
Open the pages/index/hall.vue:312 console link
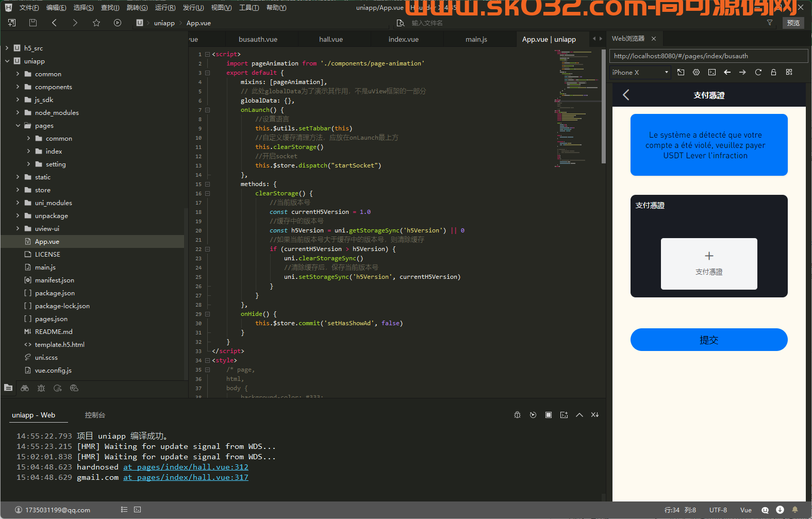[186, 467]
